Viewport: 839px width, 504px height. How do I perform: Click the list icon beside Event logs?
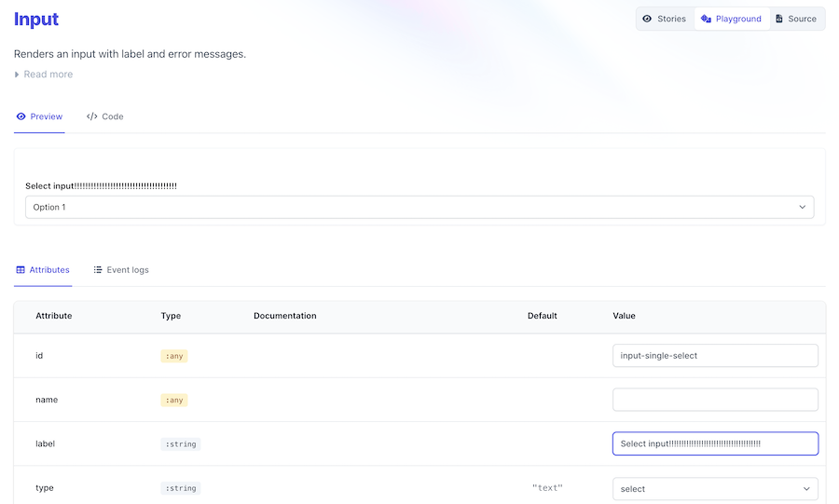pos(97,270)
